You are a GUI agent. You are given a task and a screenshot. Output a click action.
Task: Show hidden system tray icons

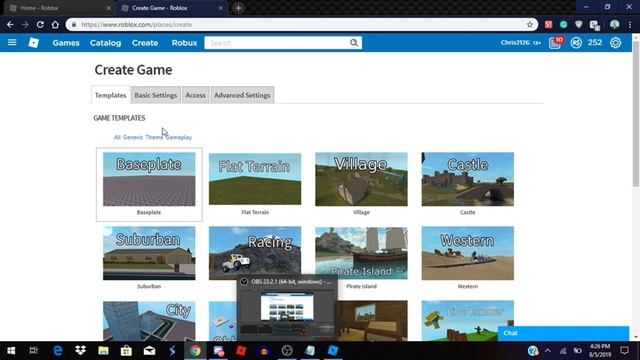click(x=548, y=351)
